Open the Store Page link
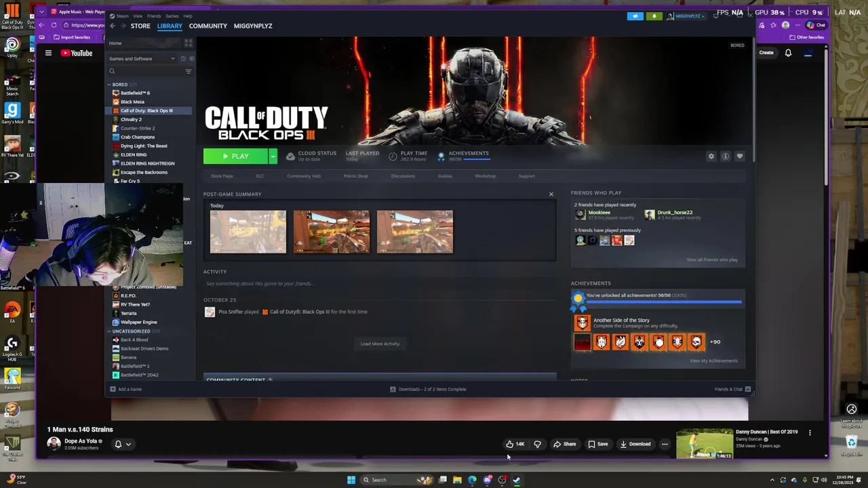The image size is (868, 488). click(222, 176)
